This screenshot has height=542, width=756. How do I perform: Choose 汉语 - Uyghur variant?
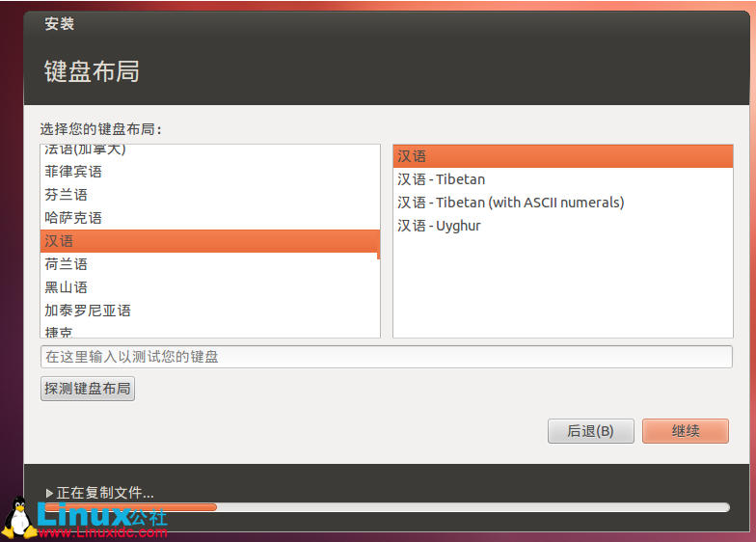click(x=563, y=226)
